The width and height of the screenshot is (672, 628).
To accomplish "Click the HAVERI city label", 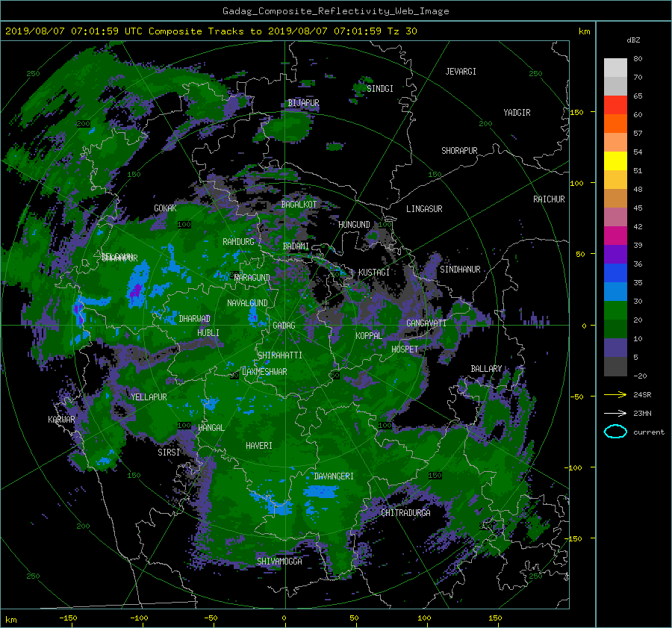I will [x=259, y=447].
